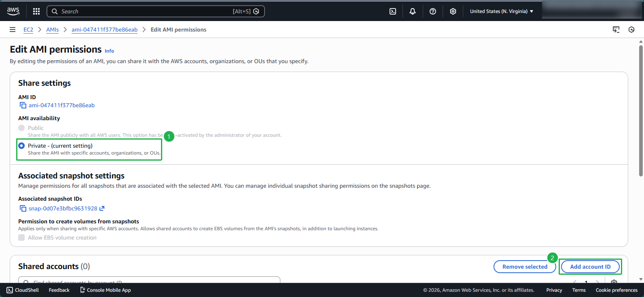
Task: Copy the snapshot ID with copy icon
Action: 23,208
